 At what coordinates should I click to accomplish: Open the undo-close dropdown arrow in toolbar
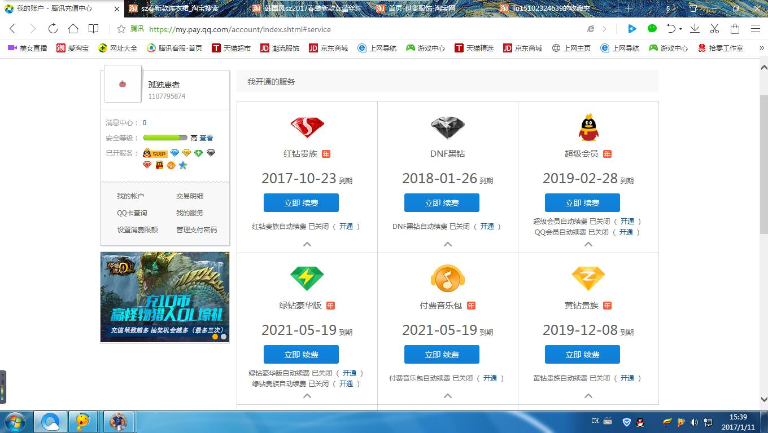tap(680, 29)
